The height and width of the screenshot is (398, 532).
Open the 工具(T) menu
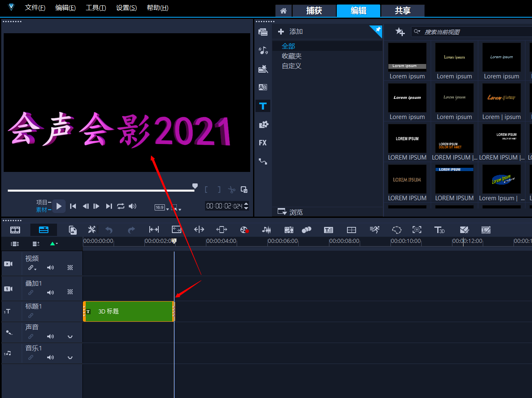point(96,8)
